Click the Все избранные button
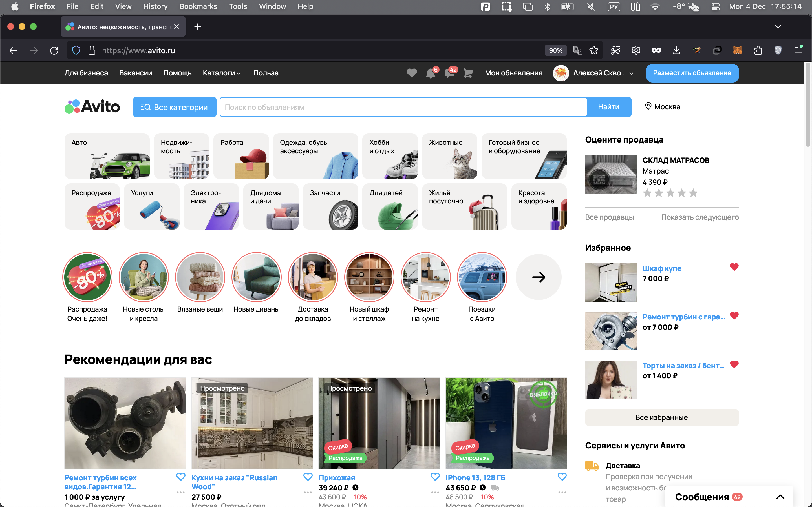The image size is (812, 507). click(661, 417)
